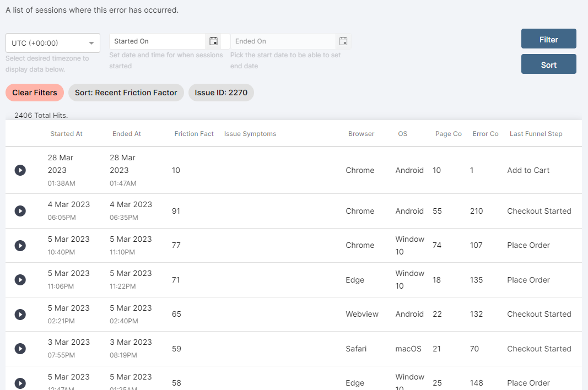The width and height of the screenshot is (588, 390).
Task: Play the Edge session with friction 58
Action: click(20, 383)
